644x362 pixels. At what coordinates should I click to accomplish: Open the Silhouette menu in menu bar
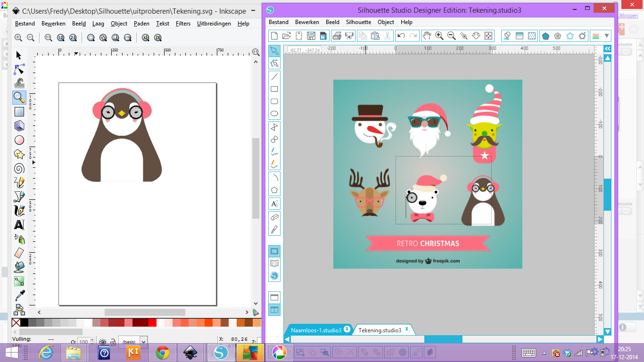coord(358,22)
